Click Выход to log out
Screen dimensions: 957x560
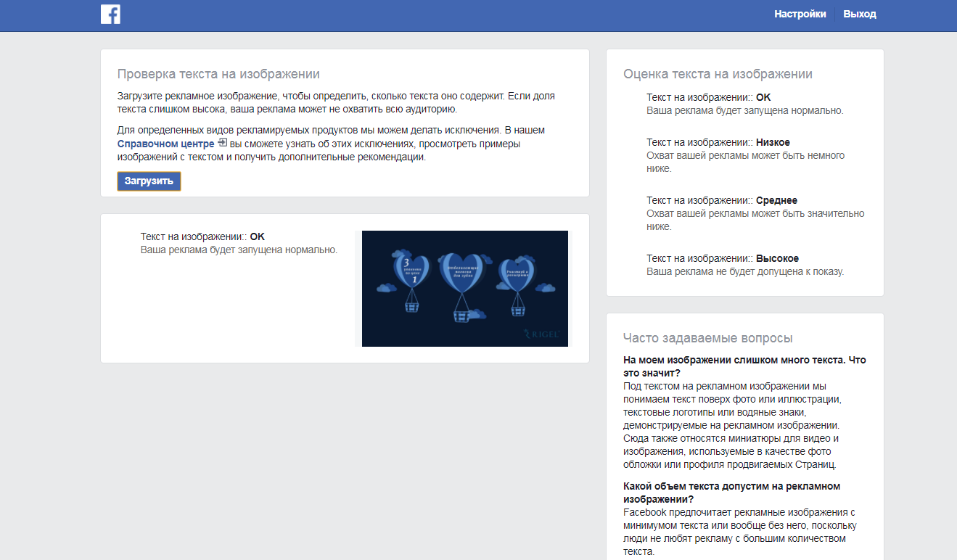(860, 14)
